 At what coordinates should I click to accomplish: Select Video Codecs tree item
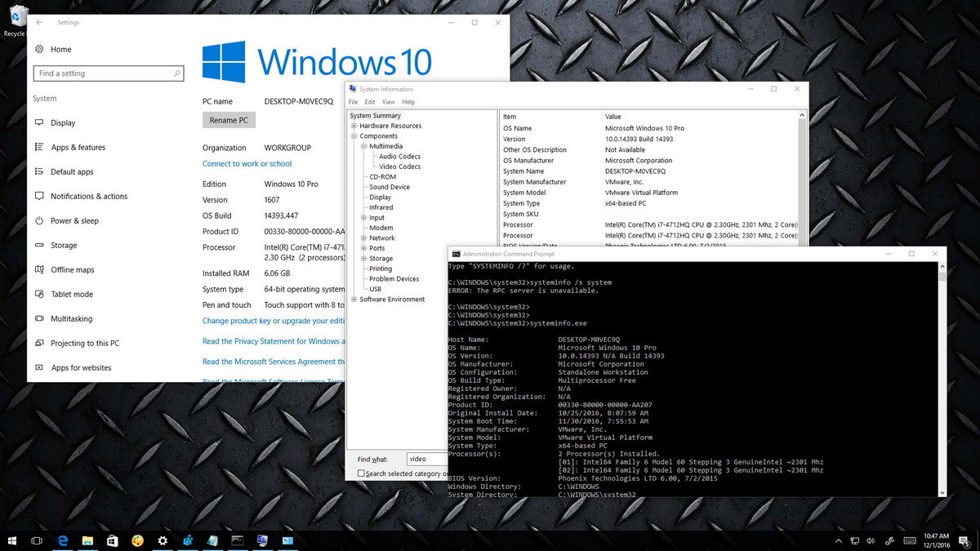coord(399,167)
